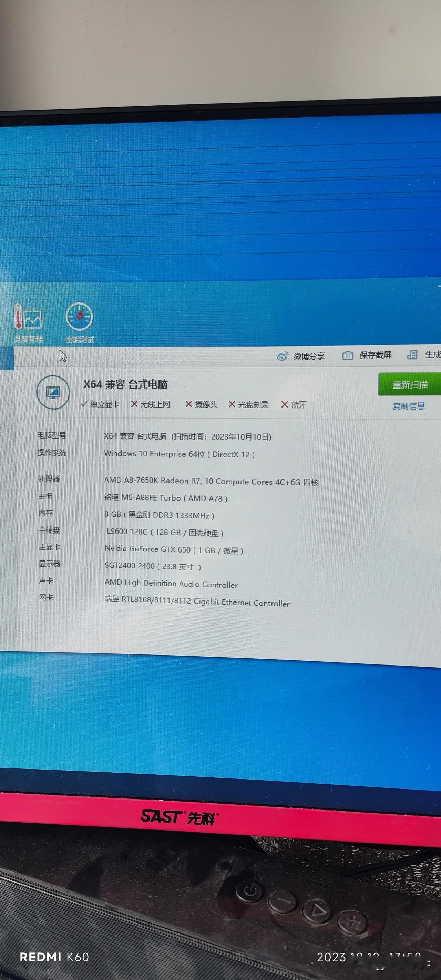
Task: Click the 处理器 label
Action: pyautogui.click(x=49, y=479)
